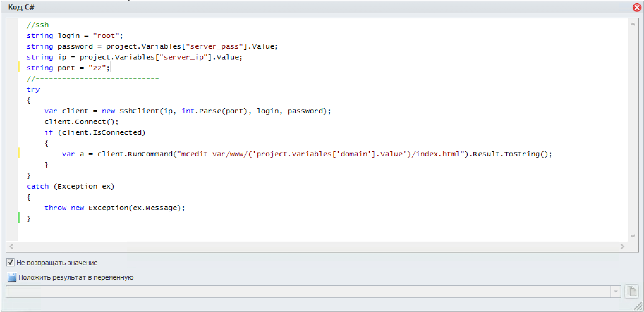Click 'SshClient' in the client declaration
This screenshot has height=312, width=644.
(x=140, y=111)
